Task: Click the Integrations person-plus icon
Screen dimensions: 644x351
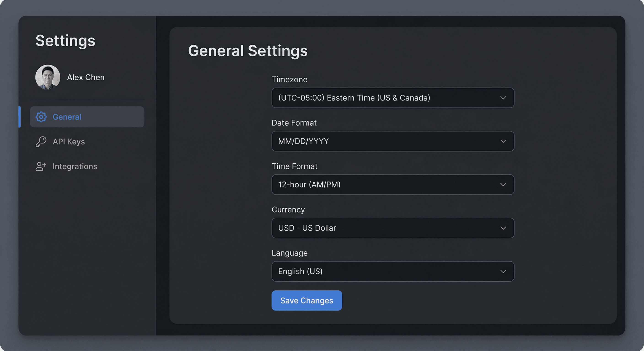Action: [41, 166]
